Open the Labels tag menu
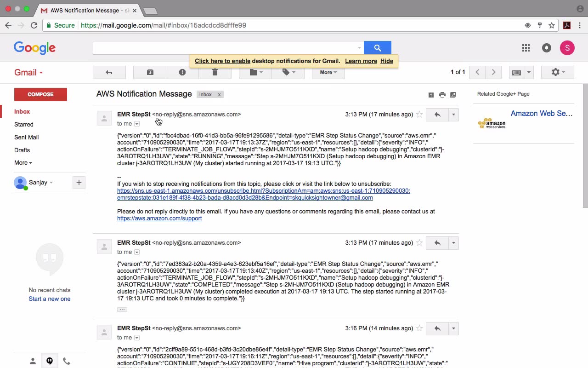588x368 pixels. 288,72
